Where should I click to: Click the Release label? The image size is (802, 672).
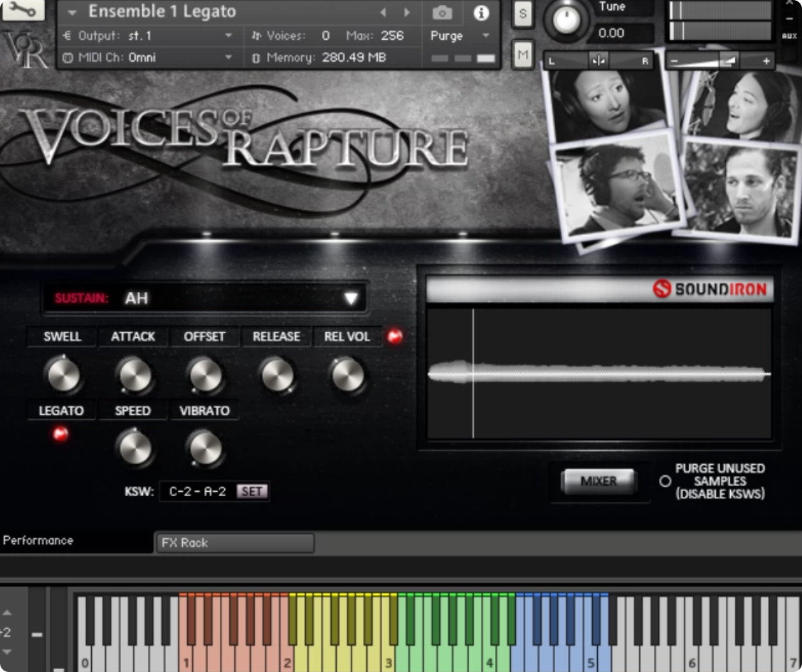pos(276,336)
